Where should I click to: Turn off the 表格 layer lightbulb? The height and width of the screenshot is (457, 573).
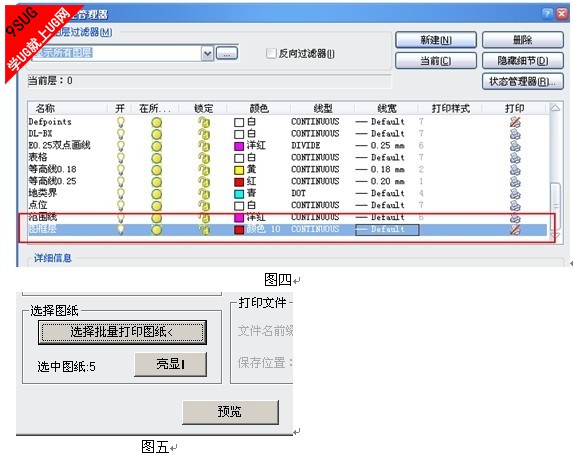[120, 158]
